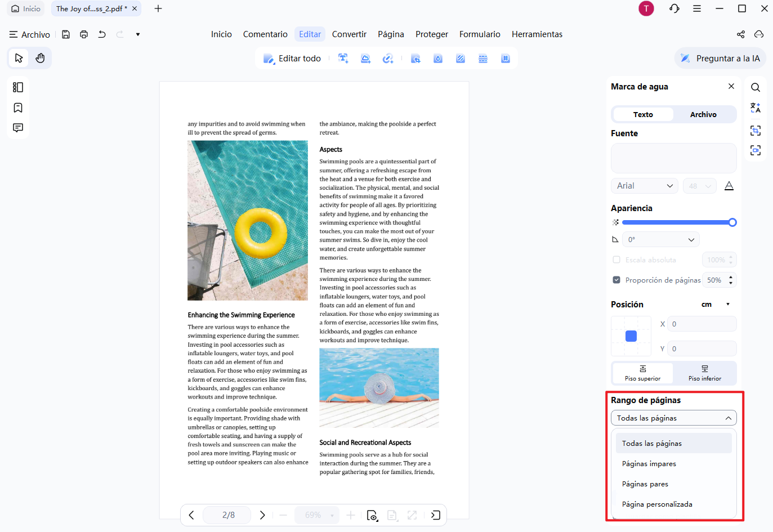Viewport: 773px width, 532px height.
Task: Enable the Escala absoluta checkbox
Action: coord(616,260)
